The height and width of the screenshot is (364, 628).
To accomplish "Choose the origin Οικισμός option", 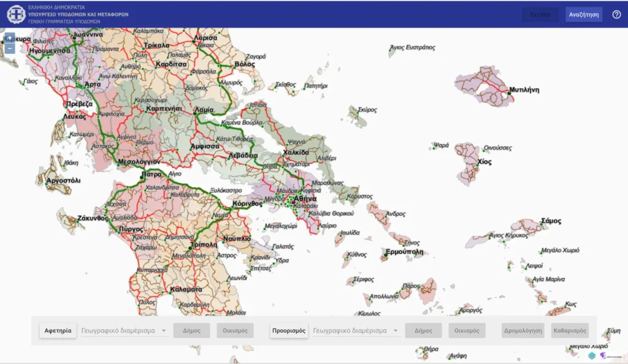I will tap(235, 330).
